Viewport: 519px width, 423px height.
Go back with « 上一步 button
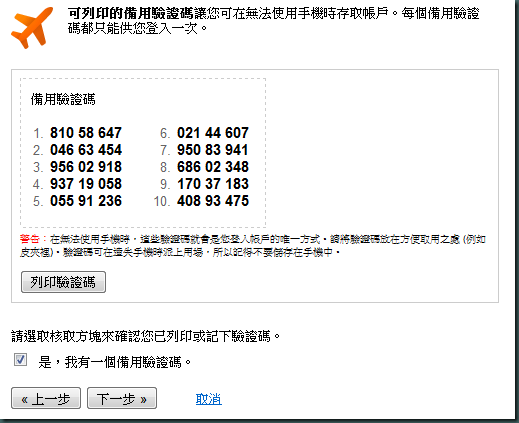pos(46,398)
